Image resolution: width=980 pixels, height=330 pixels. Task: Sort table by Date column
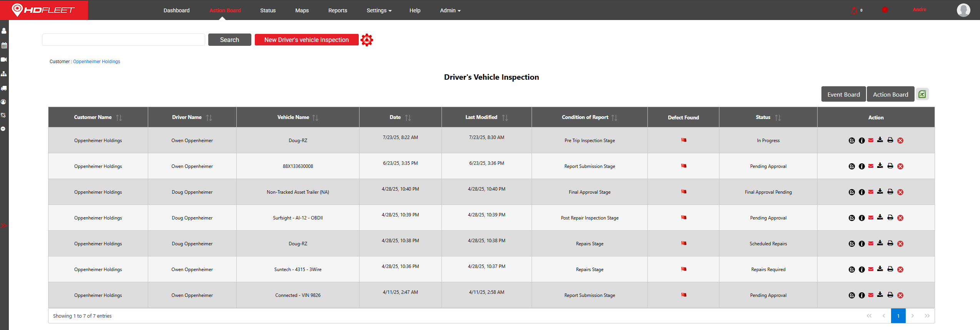click(x=408, y=117)
